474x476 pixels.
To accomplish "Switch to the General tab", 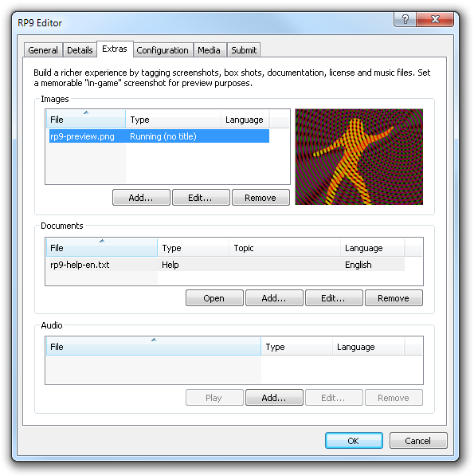I will click(x=43, y=50).
